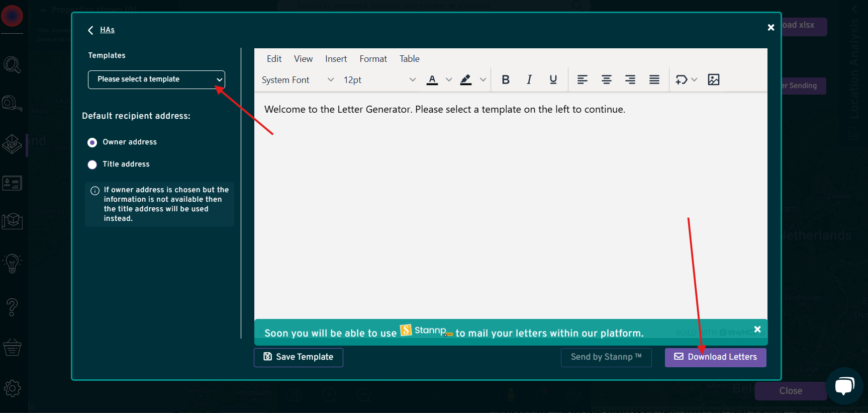Click the info icon in address note
This screenshot has width=868, height=413.
coord(94,191)
